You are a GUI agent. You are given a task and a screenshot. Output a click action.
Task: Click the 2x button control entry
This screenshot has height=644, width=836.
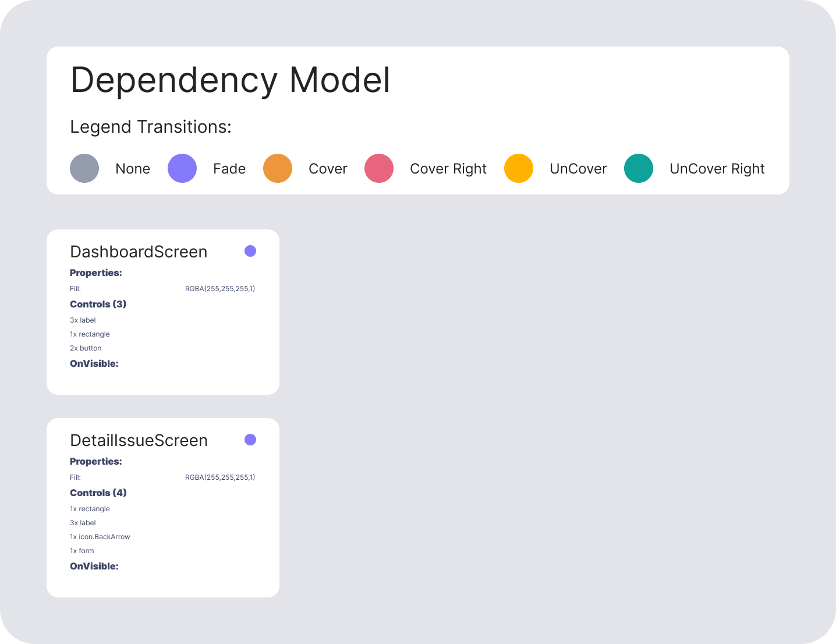(x=86, y=348)
